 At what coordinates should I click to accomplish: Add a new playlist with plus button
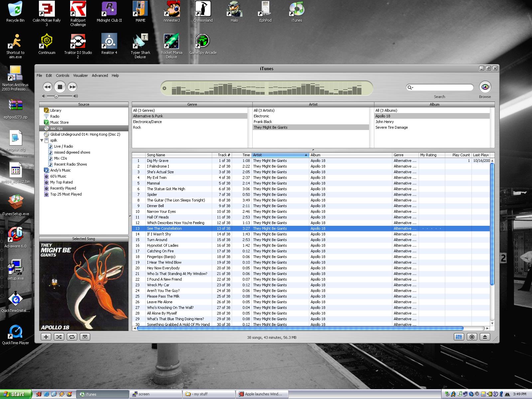pos(46,337)
